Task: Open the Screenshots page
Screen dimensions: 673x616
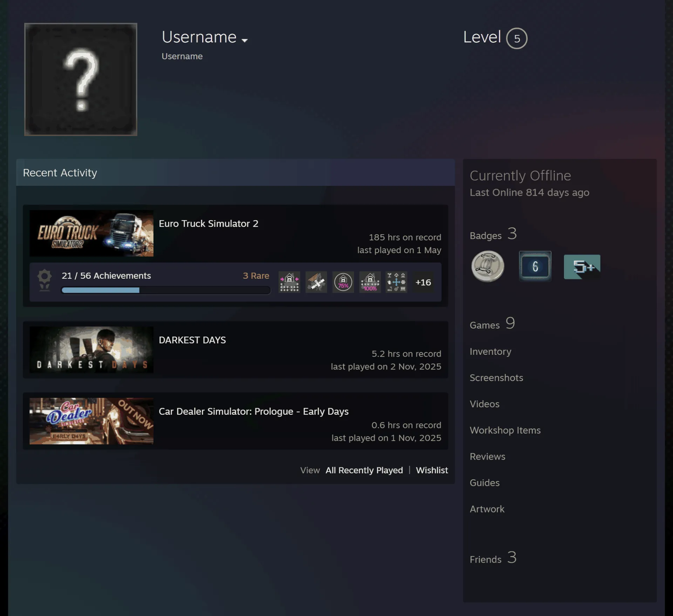Action: 496,378
